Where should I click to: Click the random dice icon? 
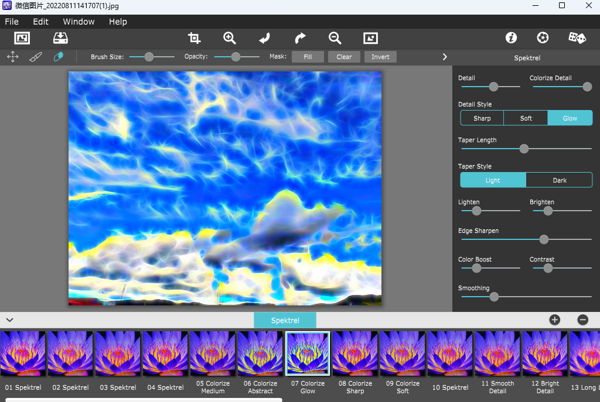click(x=577, y=38)
